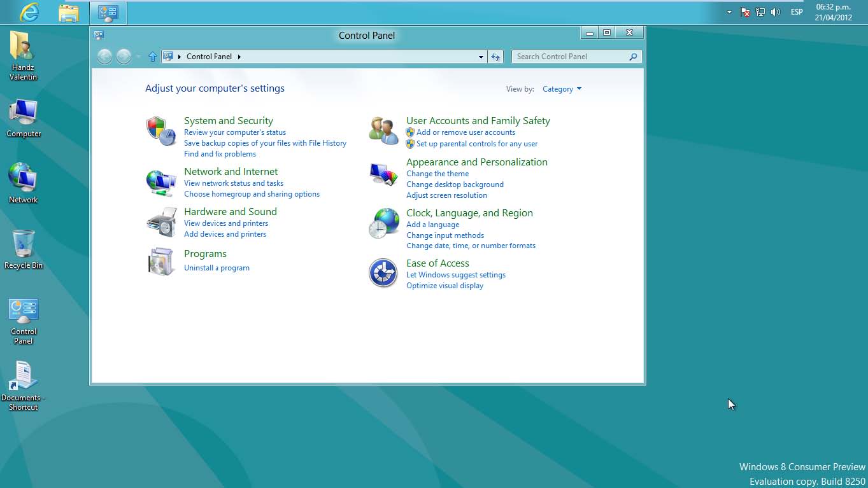Show hidden system tray icons
The width and height of the screenshot is (868, 488).
point(729,12)
